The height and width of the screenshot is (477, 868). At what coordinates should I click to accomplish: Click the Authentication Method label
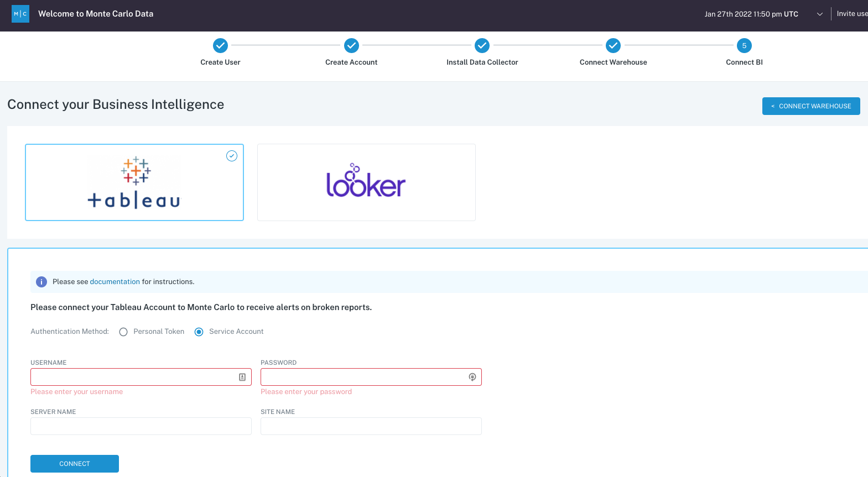(70, 332)
